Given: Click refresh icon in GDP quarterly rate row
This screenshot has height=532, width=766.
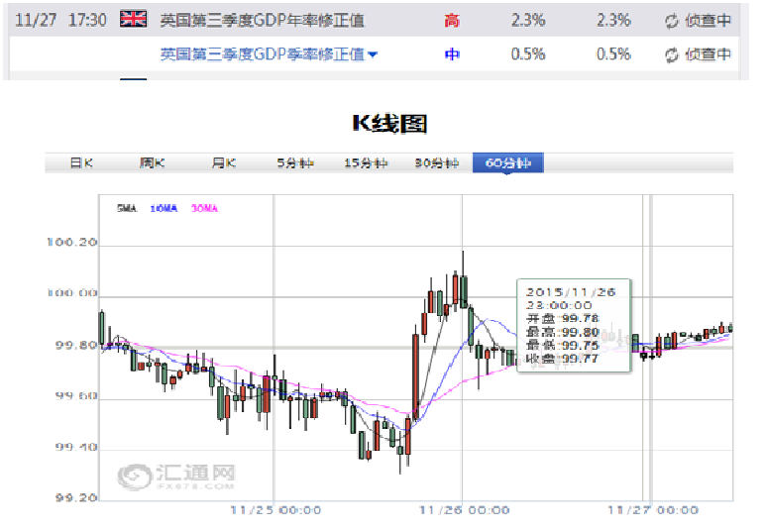Looking at the screenshot, I should pyautogui.click(x=671, y=55).
